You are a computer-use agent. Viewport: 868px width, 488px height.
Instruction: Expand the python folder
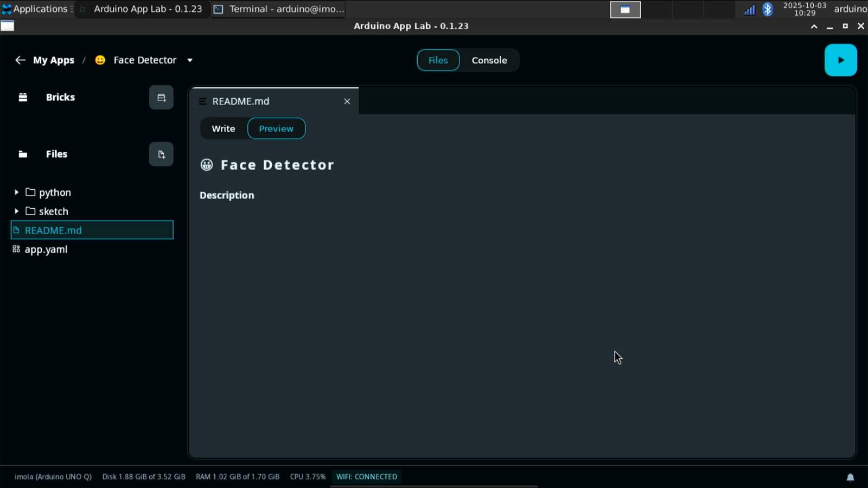[x=16, y=192]
